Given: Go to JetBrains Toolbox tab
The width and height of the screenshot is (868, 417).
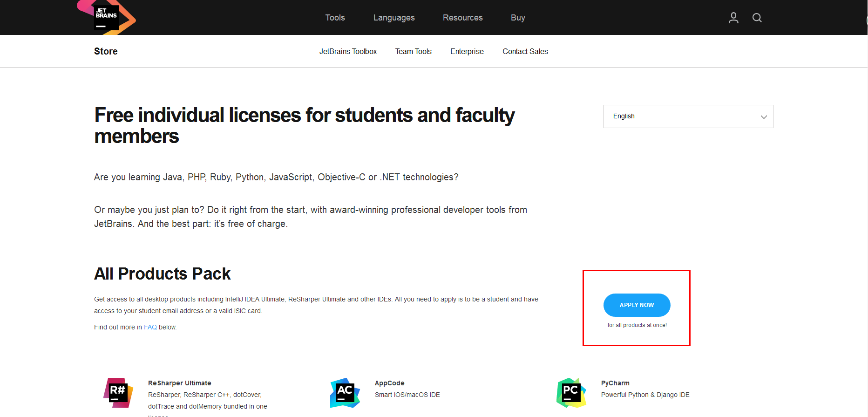Looking at the screenshot, I should [348, 51].
